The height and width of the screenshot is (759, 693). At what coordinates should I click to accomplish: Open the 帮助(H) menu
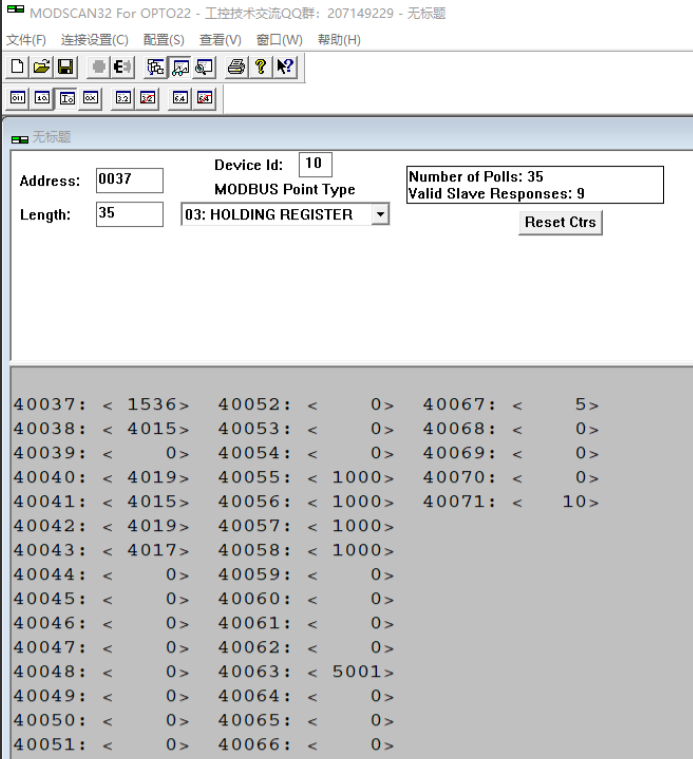click(339, 40)
